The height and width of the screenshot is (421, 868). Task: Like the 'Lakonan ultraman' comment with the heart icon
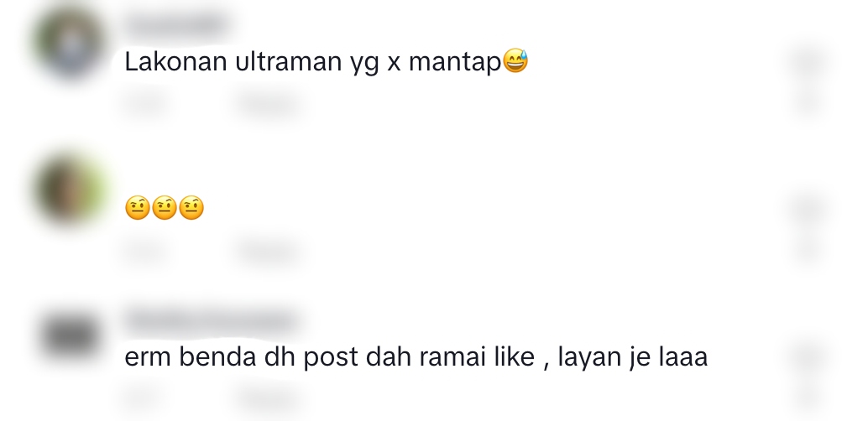click(x=808, y=61)
